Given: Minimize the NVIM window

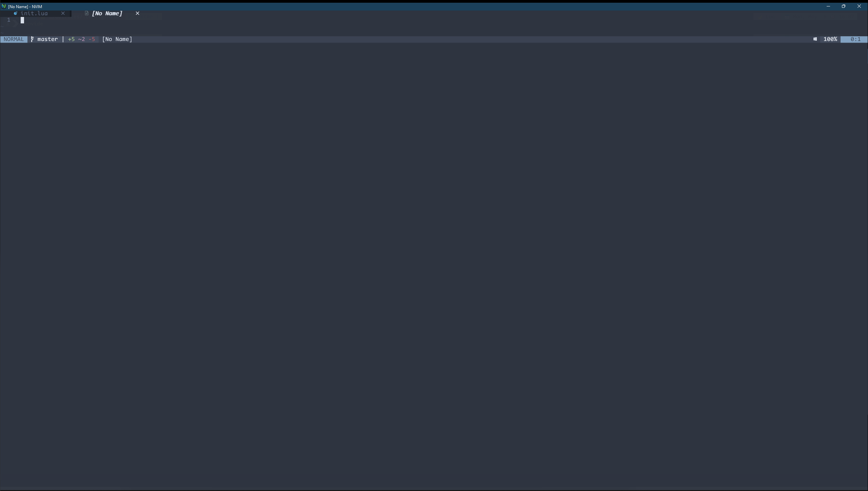Looking at the screenshot, I should pyautogui.click(x=828, y=6).
